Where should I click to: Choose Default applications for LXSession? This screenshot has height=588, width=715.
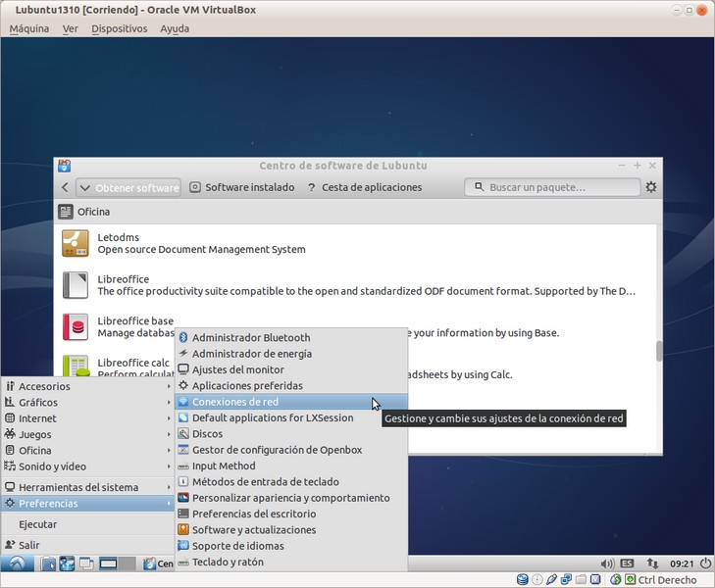291,417
